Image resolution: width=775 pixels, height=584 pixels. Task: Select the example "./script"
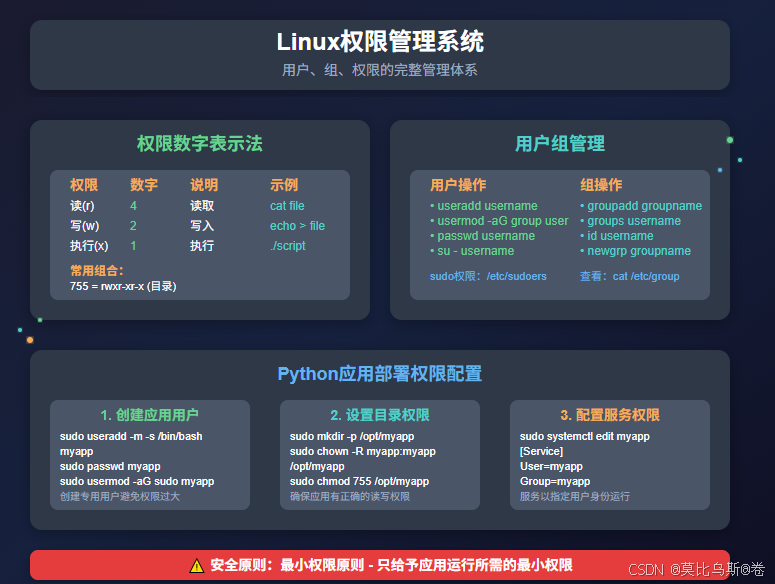(288, 246)
